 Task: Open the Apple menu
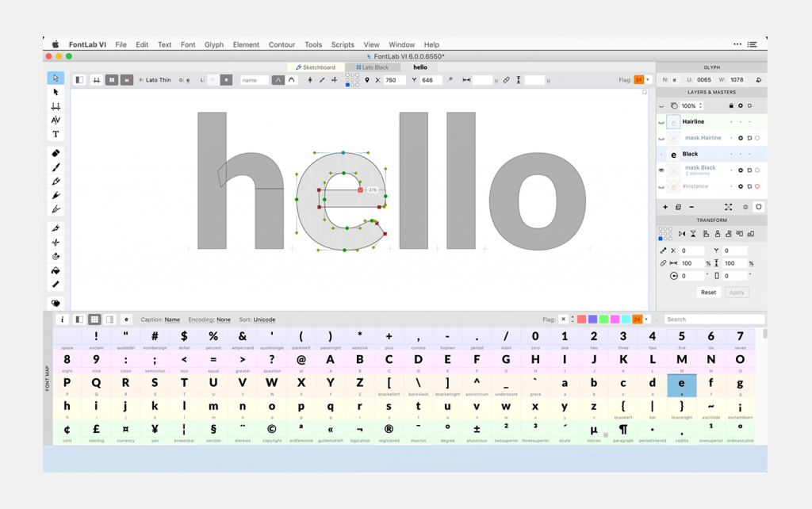[55, 44]
